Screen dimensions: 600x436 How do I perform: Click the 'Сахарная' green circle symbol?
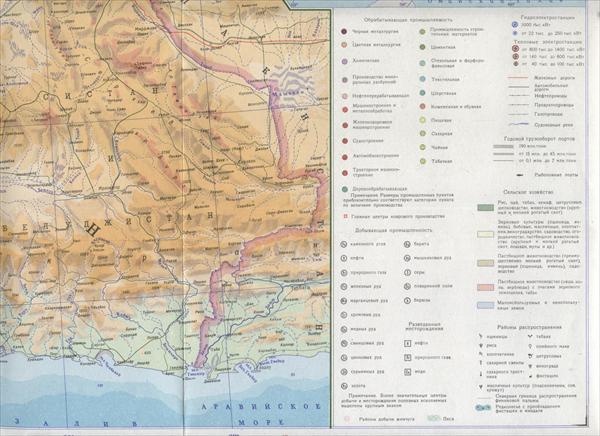coord(422,134)
